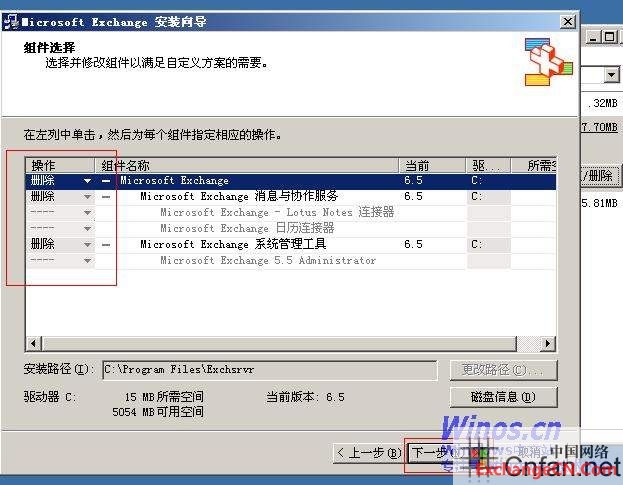Click the 磁盘信息 button
This screenshot has height=485, width=623.
coord(503,397)
